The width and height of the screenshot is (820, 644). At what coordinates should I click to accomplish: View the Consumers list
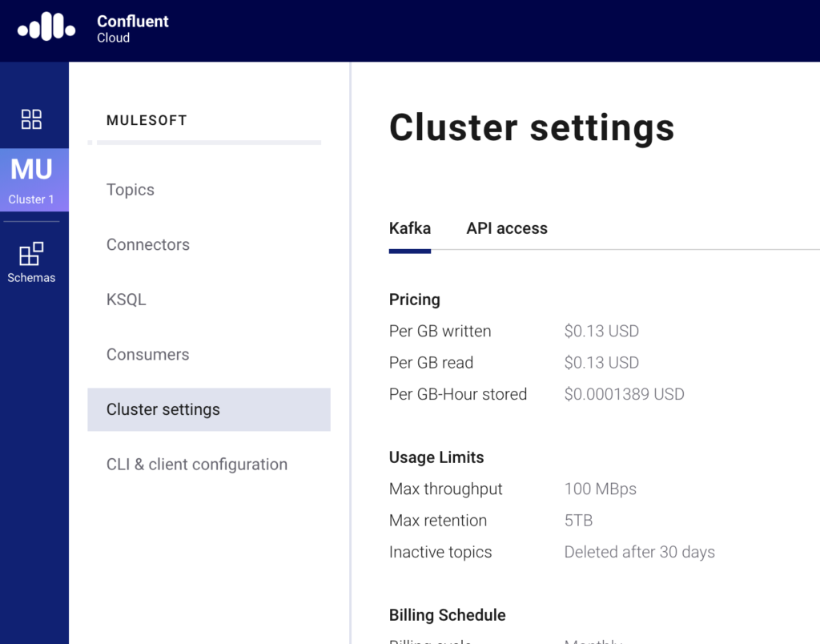147,354
